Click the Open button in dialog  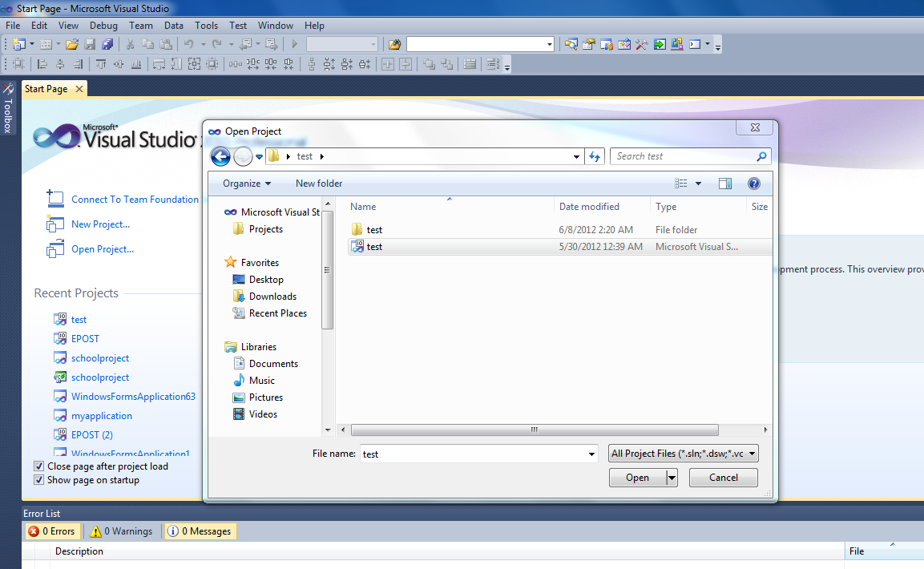(638, 478)
